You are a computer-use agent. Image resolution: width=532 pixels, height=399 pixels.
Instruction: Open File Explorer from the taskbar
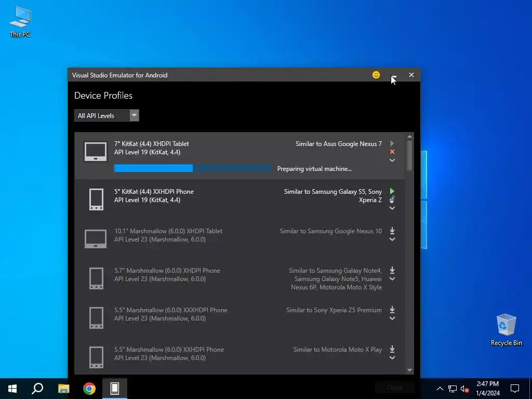click(63, 389)
